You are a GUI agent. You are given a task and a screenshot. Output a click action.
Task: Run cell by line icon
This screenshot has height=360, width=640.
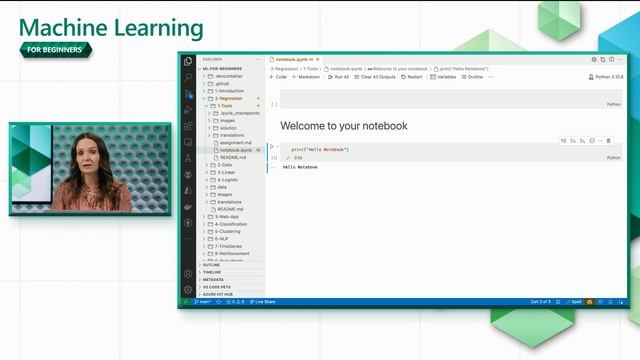[564, 141]
